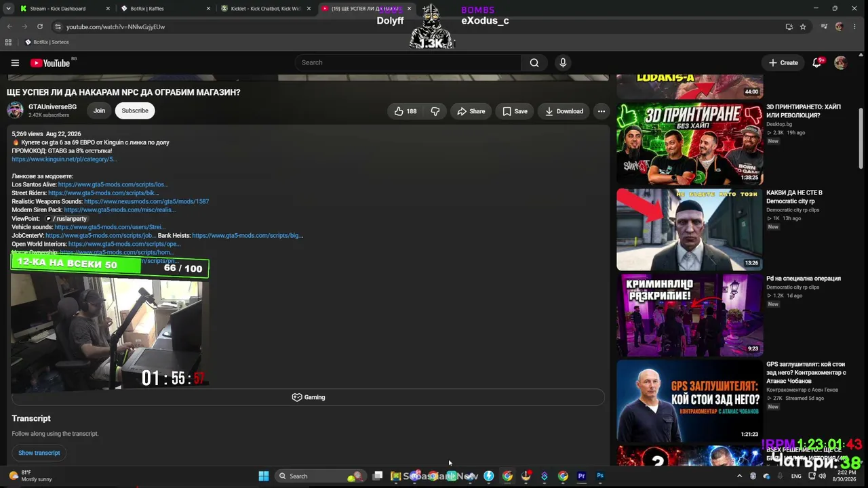Click the browser address bar URL
This screenshot has width=868, height=488.
[x=115, y=26]
